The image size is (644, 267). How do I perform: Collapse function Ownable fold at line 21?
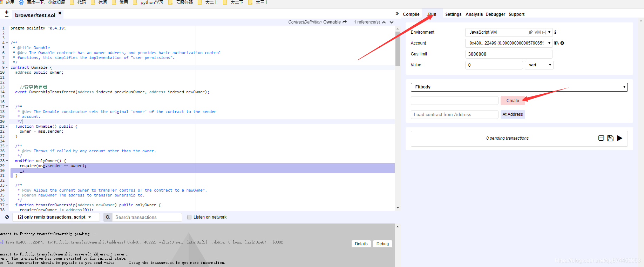[x=7, y=126]
